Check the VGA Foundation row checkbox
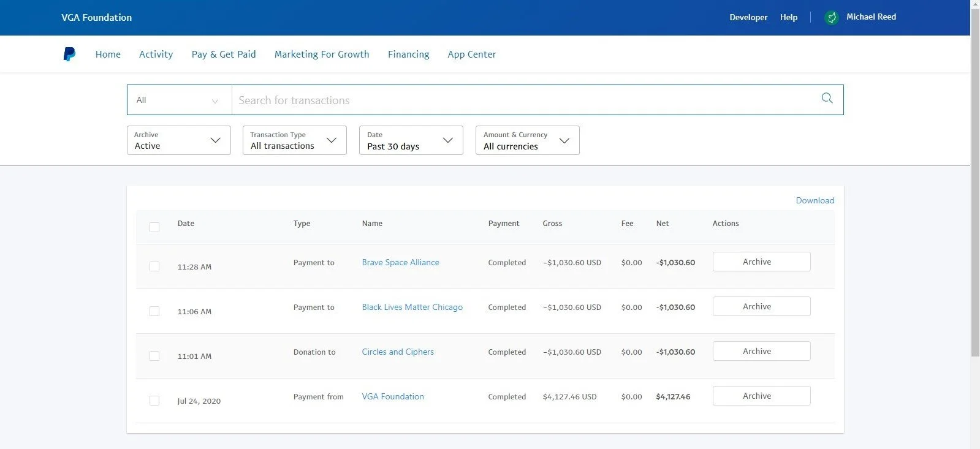 154,401
